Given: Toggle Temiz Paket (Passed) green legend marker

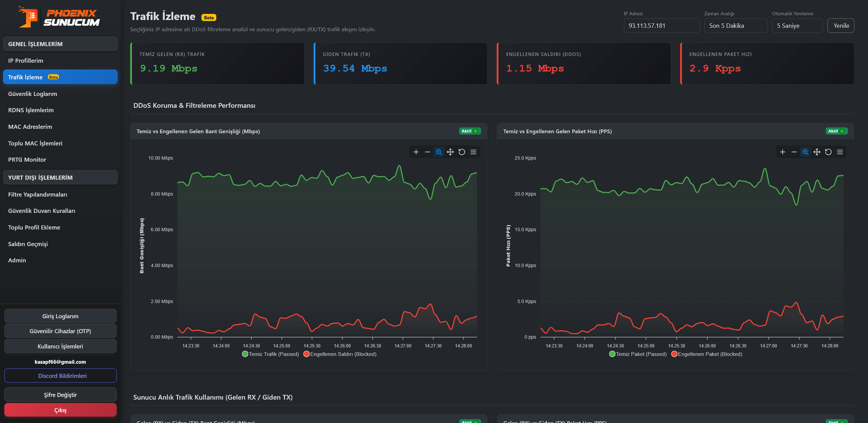Looking at the screenshot, I should click(612, 354).
